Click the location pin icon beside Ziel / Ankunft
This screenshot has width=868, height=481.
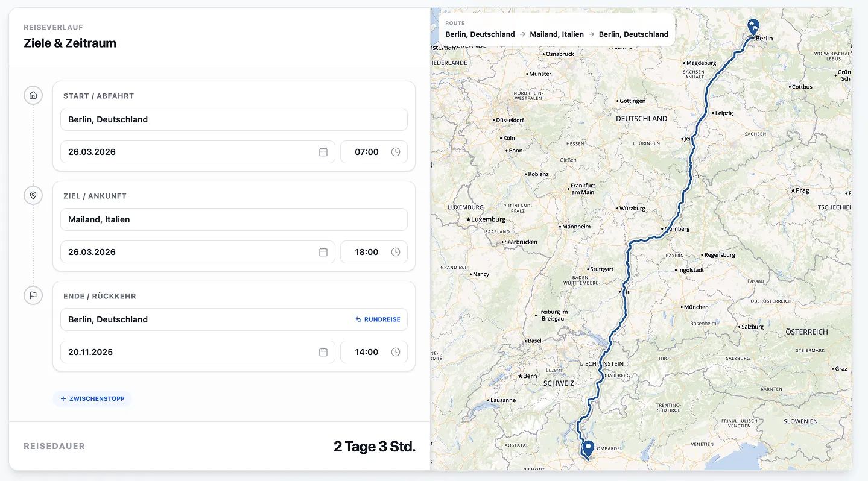pos(33,195)
